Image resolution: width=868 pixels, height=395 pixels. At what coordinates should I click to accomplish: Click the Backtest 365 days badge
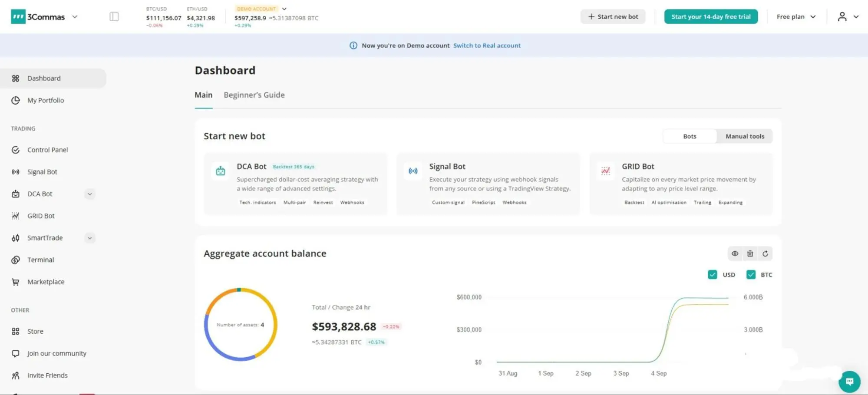(x=294, y=167)
